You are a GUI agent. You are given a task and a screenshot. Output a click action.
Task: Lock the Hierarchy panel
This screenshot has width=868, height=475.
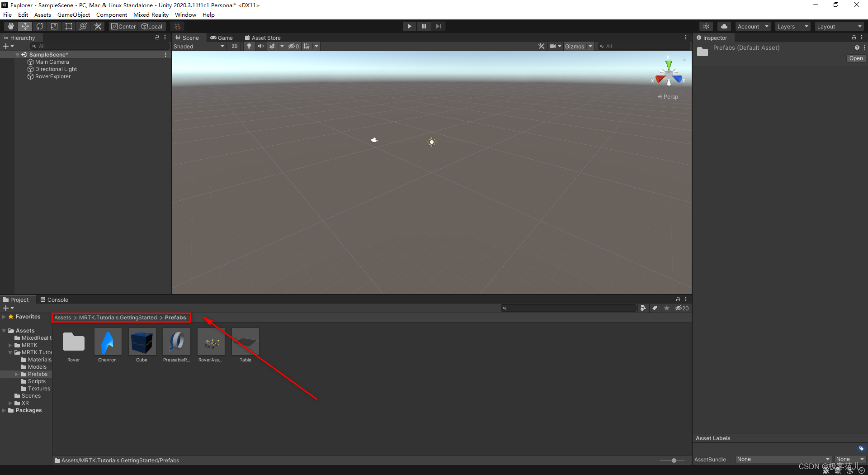tap(157, 38)
